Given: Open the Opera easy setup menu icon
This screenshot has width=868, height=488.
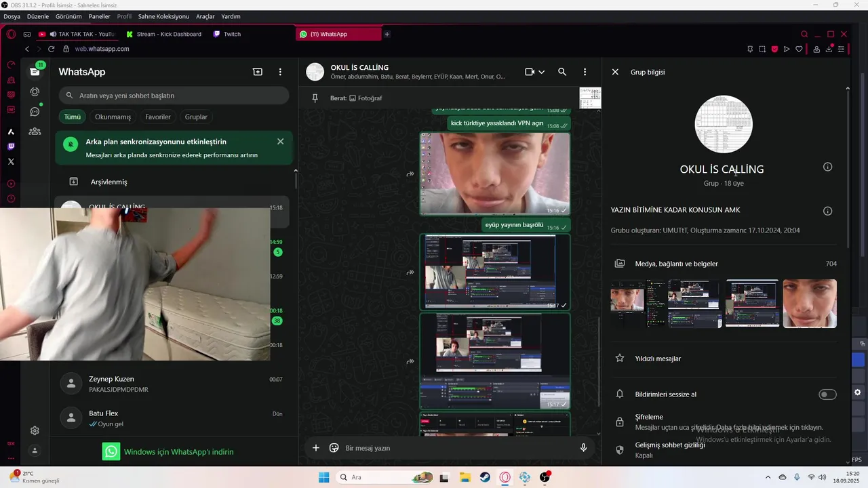Looking at the screenshot, I should coord(841,49).
